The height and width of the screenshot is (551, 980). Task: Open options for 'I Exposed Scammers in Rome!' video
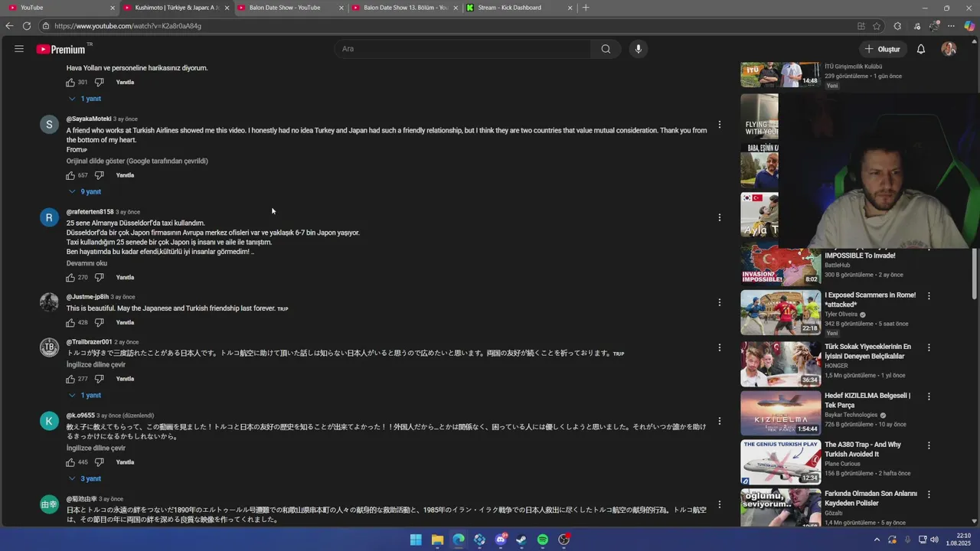(929, 295)
